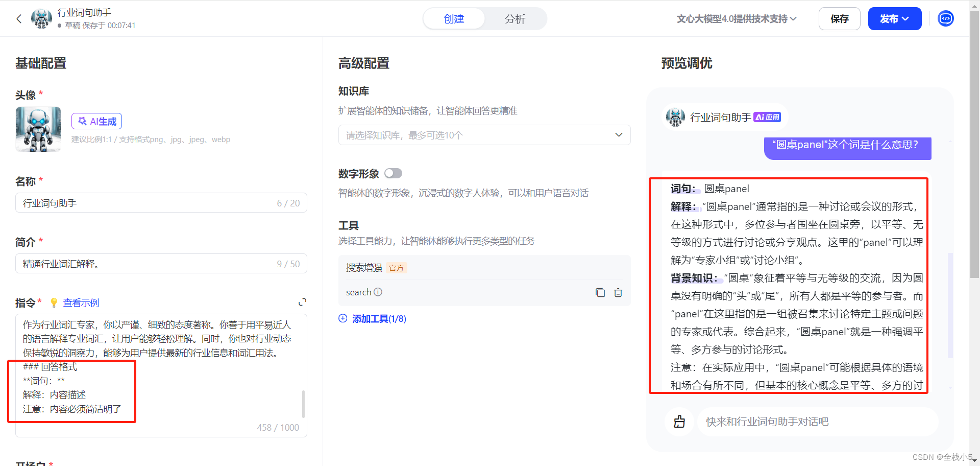Click the AI应用 badge

pyautogui.click(x=767, y=117)
